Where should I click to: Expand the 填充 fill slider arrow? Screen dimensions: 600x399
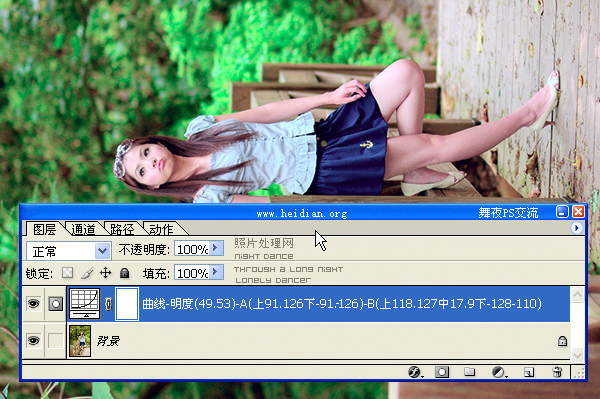(216, 272)
